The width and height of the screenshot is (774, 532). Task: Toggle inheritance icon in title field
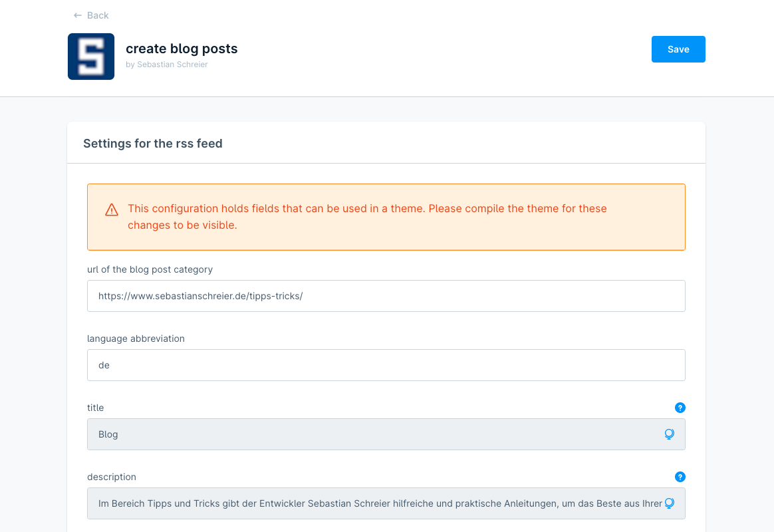click(669, 434)
